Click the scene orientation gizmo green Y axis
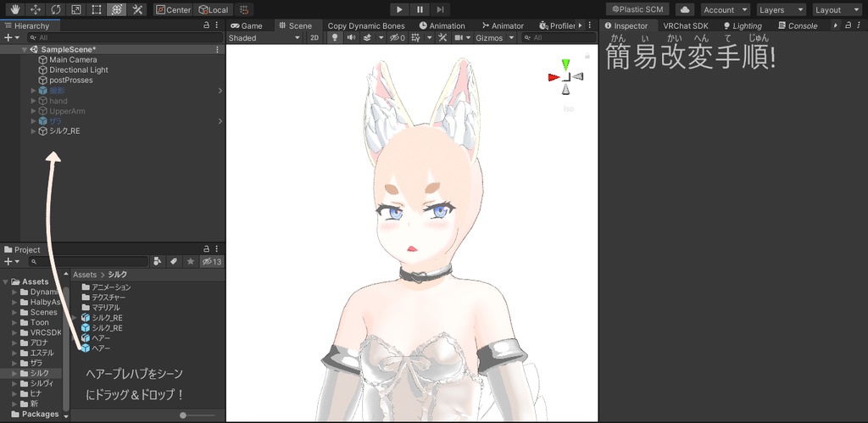Image resolution: width=868 pixels, height=423 pixels. pos(565,64)
